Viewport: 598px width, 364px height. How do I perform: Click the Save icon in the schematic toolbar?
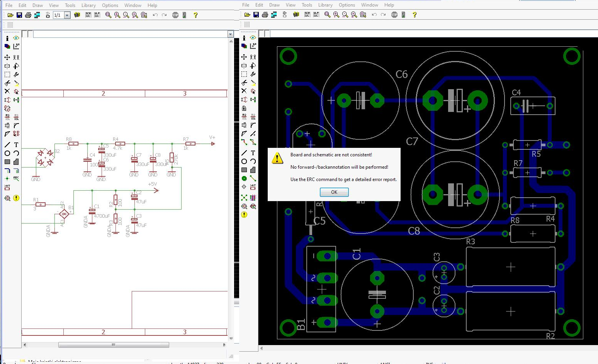point(19,15)
